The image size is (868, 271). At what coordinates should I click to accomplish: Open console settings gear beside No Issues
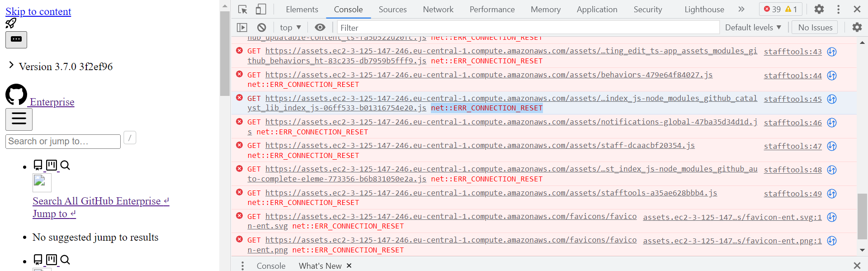click(x=858, y=27)
